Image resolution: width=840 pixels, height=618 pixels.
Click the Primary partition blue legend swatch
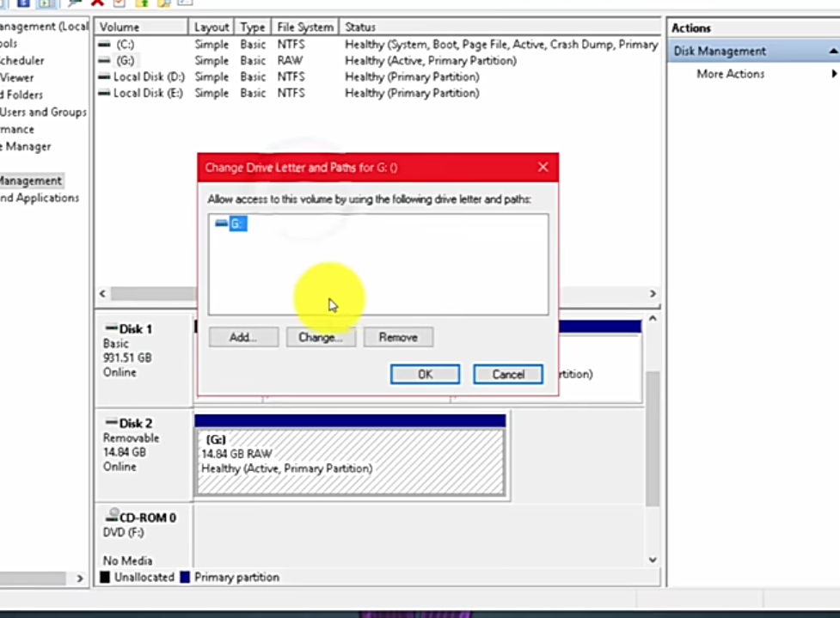186,578
